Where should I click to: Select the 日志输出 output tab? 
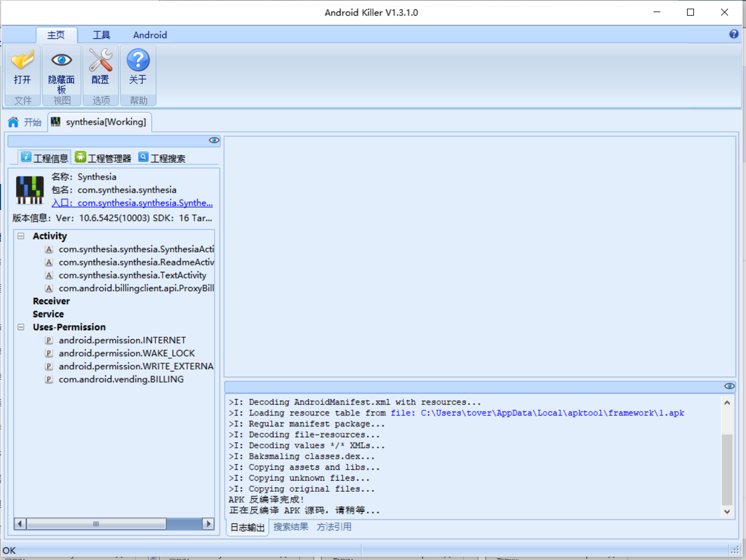pos(248,528)
